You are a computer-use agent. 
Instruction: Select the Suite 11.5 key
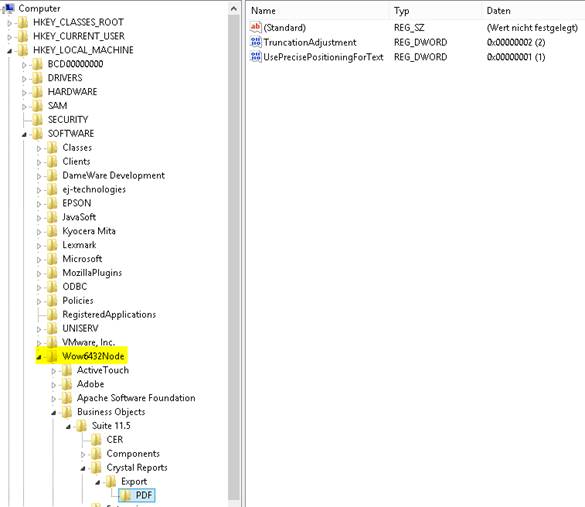coord(111,426)
